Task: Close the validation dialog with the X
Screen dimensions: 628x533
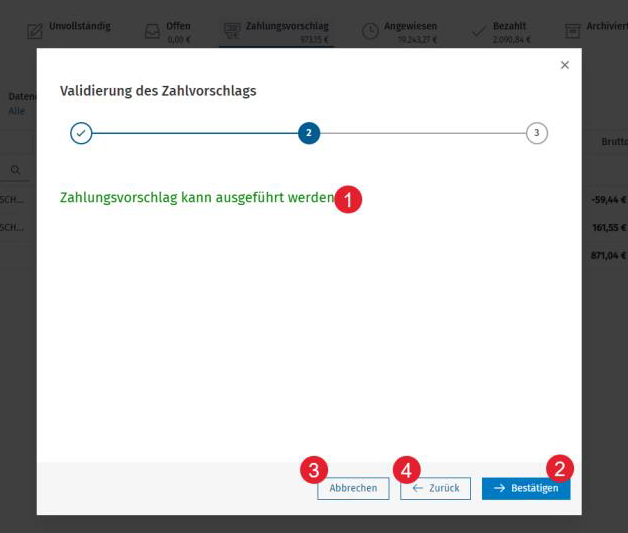Action: (565, 65)
